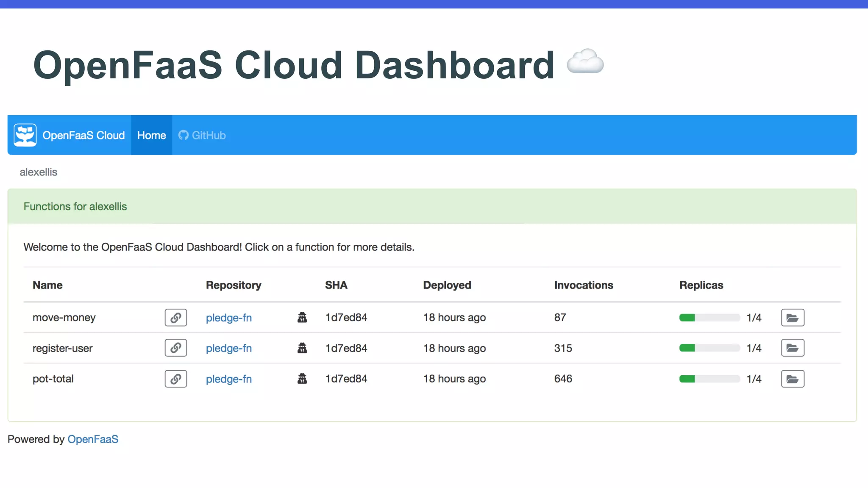Open folder details button for pot-total
Screen dimensions: 868x488
(x=793, y=379)
